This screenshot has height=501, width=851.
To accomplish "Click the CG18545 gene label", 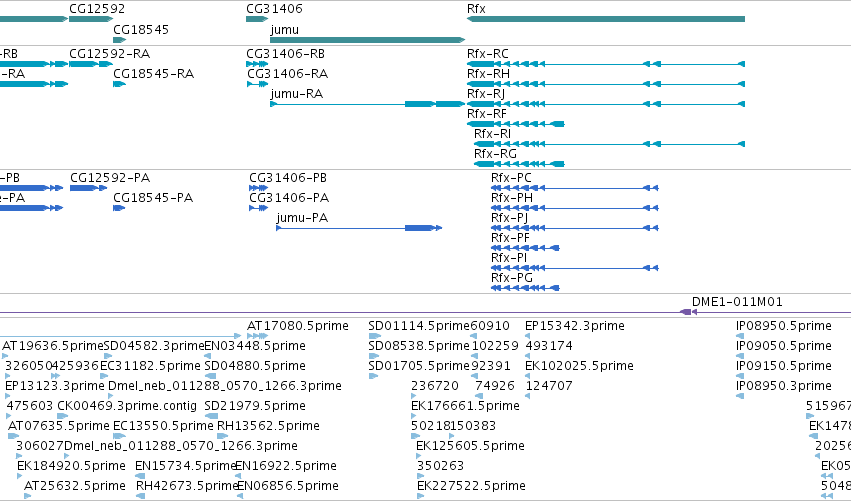I will tap(141, 29).
